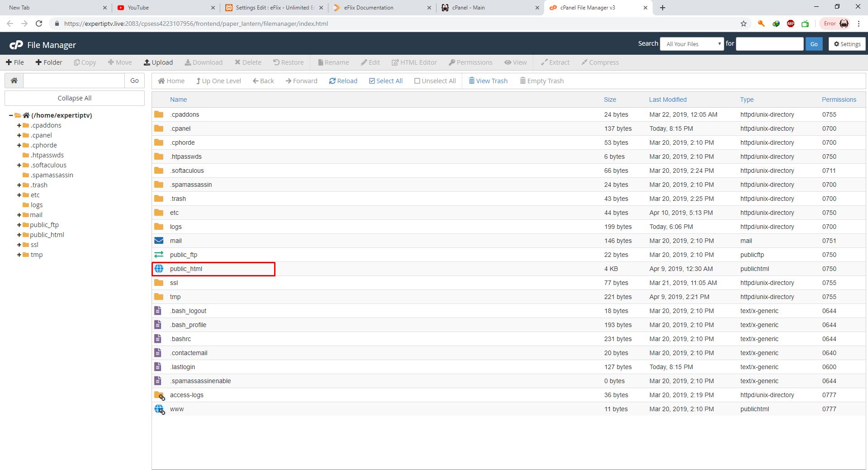Close the YouTube tab
Viewport: 868px width, 470px height.
213,8
